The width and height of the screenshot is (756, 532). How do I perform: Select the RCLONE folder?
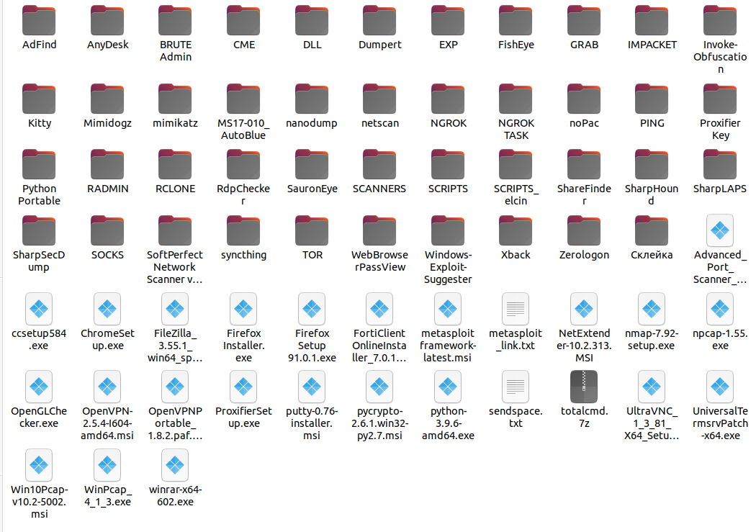(x=176, y=165)
